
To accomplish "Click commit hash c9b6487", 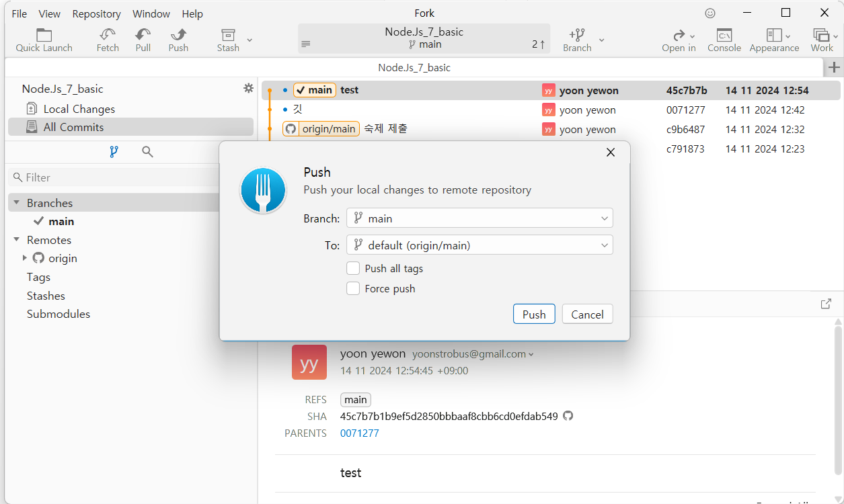I will coord(686,129).
